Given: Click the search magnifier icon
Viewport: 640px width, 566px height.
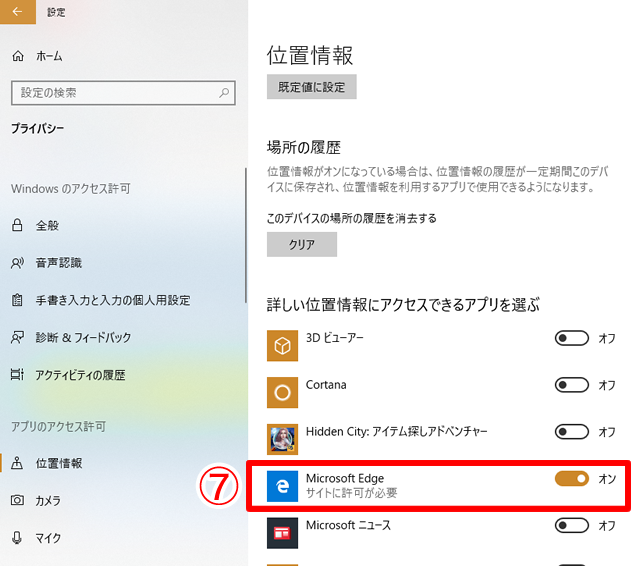Looking at the screenshot, I should (x=224, y=93).
